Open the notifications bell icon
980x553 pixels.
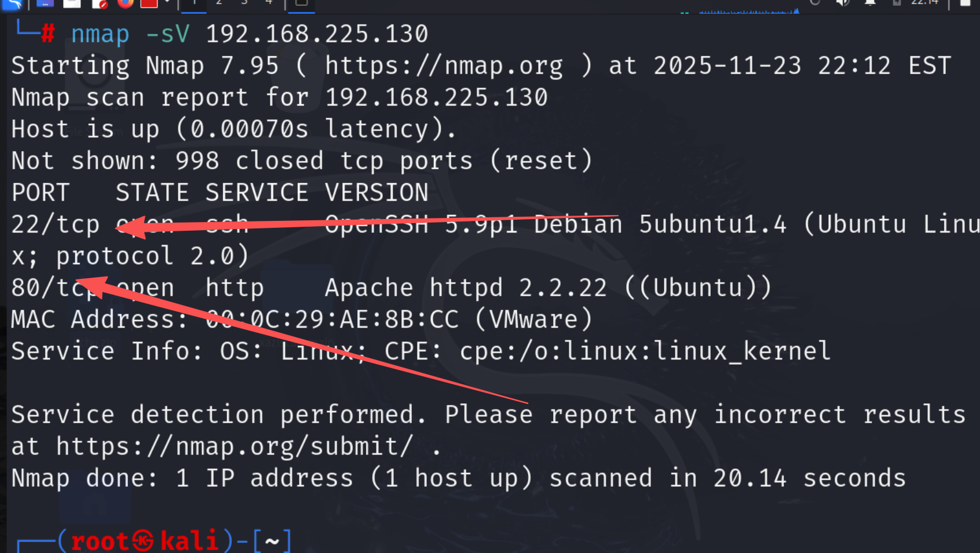pos(870,3)
